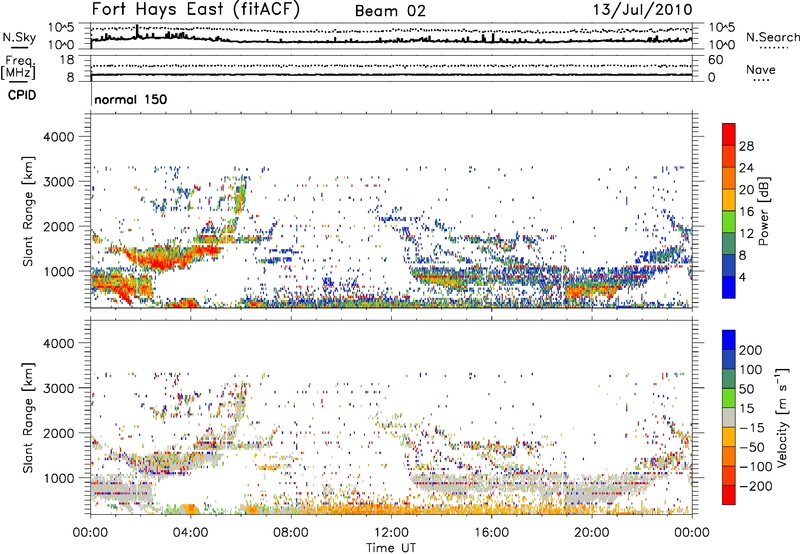This screenshot has height=554, width=800.
Task: Pick the light green Power segment between 12 and 16
Action: pyautogui.click(x=729, y=222)
